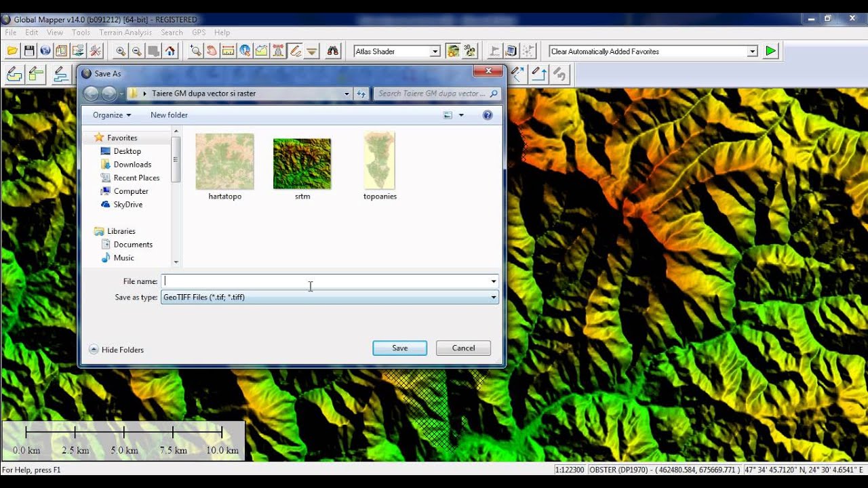Click the New folder button
Image resolution: width=868 pixels, height=488 pixels.
(x=169, y=115)
